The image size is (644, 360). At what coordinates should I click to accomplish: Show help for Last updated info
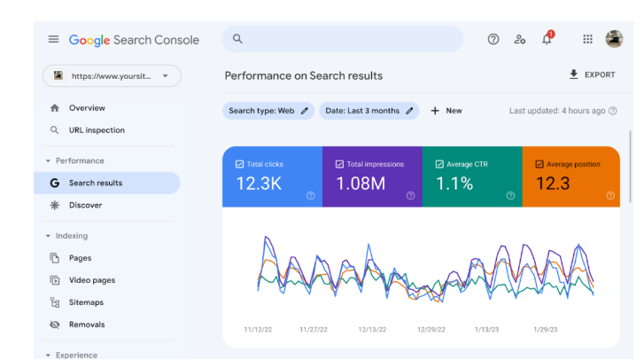click(613, 111)
